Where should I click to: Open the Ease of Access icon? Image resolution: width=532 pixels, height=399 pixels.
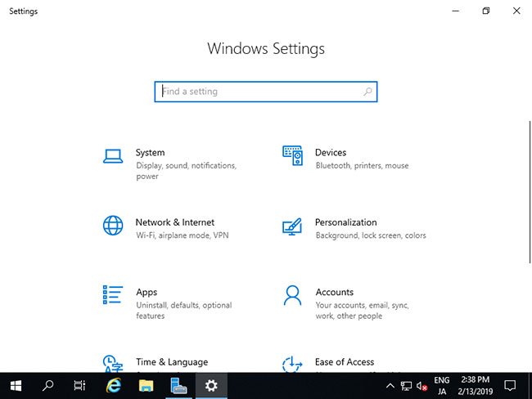pos(292,365)
